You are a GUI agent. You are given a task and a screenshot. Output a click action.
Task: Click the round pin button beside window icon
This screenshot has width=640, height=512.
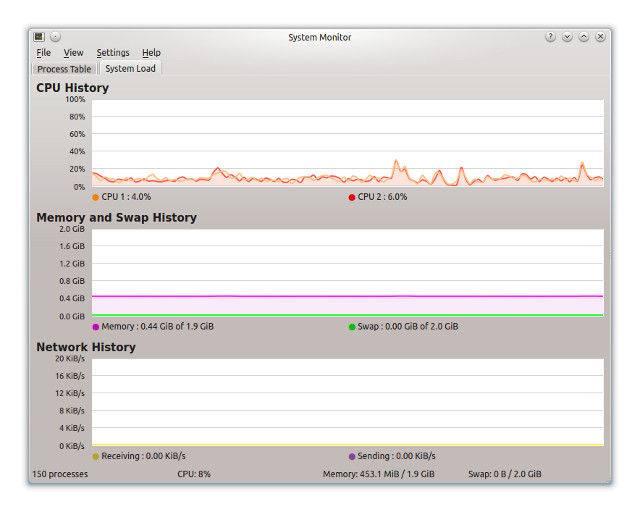point(55,37)
